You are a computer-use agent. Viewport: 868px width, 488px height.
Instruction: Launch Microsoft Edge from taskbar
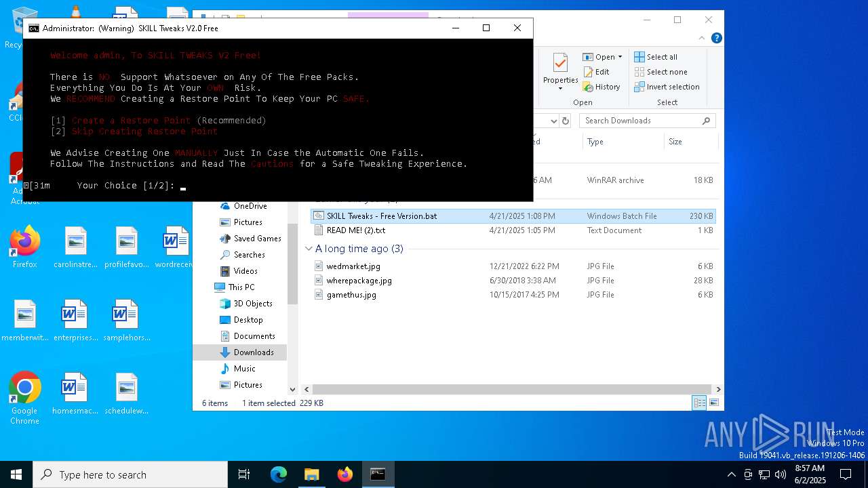point(279,474)
